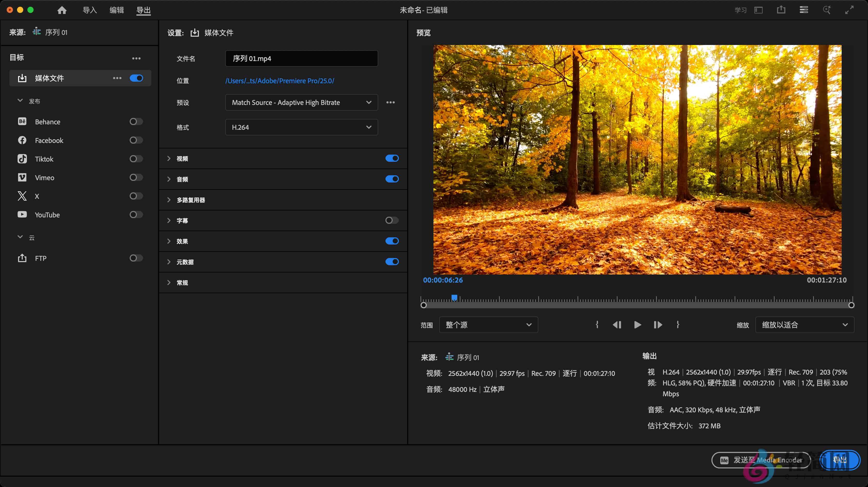Switch to the 导入 tab

(89, 10)
